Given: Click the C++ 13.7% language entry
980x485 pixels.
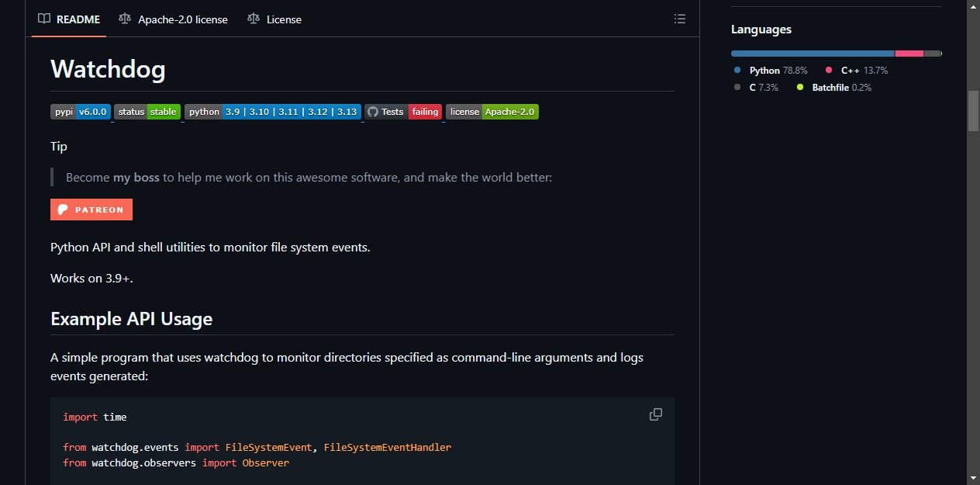Looking at the screenshot, I should (x=857, y=70).
